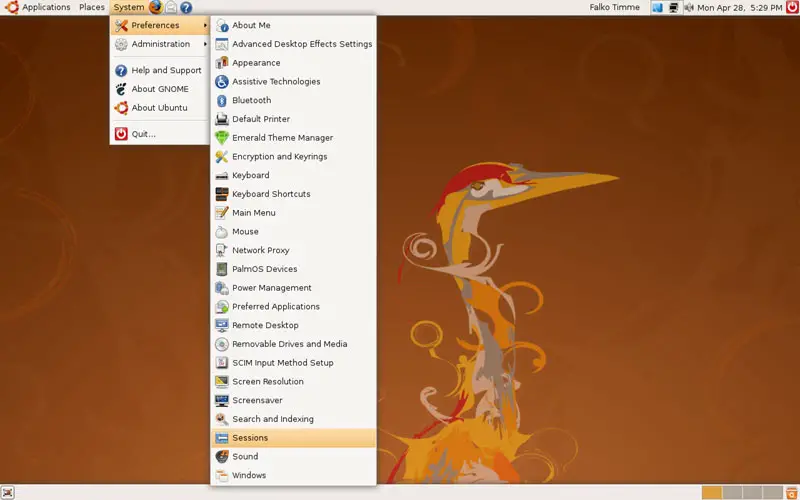Choose Quit... from System menu
The width and height of the screenshot is (800, 500).
click(x=160, y=134)
